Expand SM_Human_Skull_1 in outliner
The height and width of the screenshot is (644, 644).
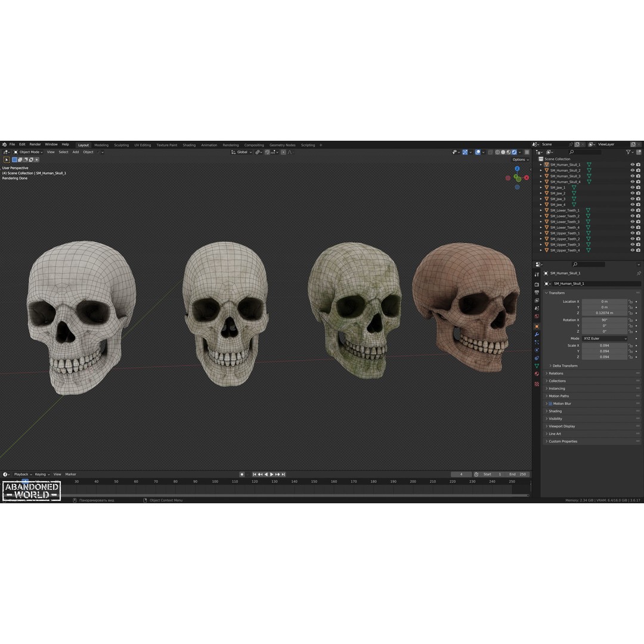click(541, 165)
